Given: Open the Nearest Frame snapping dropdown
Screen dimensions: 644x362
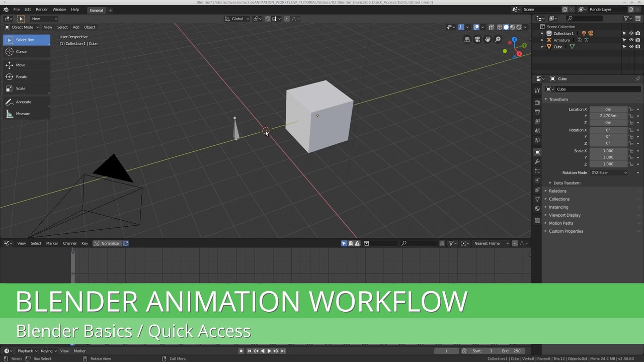Looking at the screenshot, I should [x=492, y=243].
